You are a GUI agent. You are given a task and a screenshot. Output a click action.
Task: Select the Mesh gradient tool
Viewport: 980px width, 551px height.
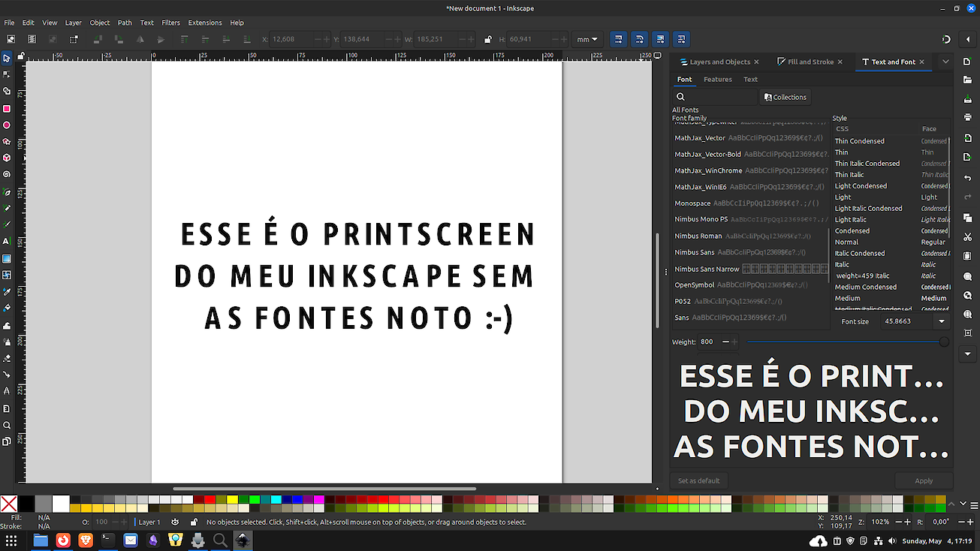tap(7, 275)
